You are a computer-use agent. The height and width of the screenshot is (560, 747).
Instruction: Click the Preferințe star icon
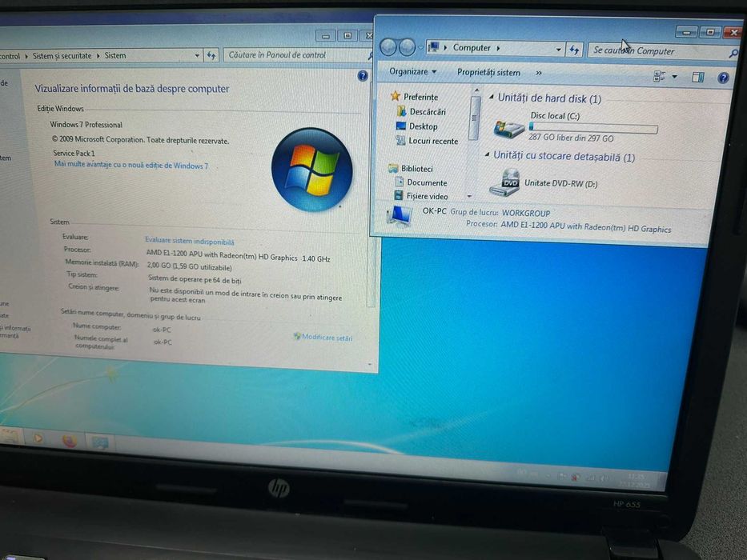coord(395,96)
